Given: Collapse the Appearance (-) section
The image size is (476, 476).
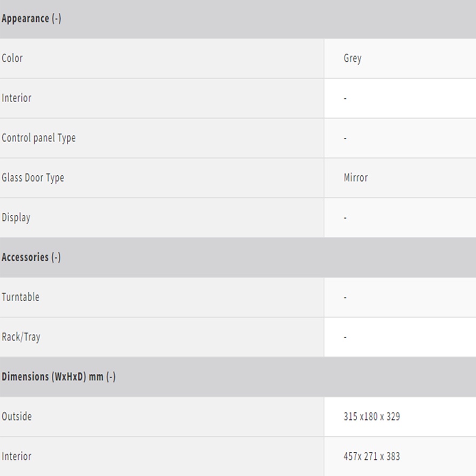Looking at the screenshot, I should click(x=32, y=19).
